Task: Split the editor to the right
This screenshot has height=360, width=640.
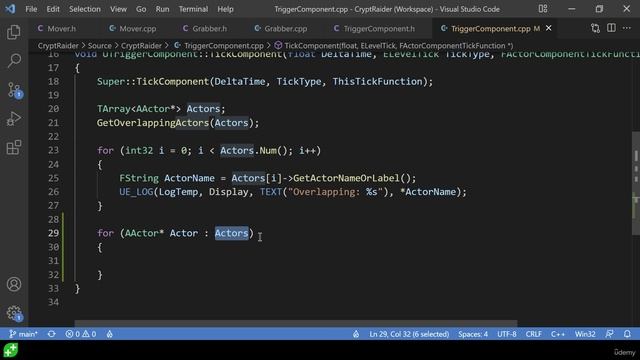Action: (x=611, y=28)
